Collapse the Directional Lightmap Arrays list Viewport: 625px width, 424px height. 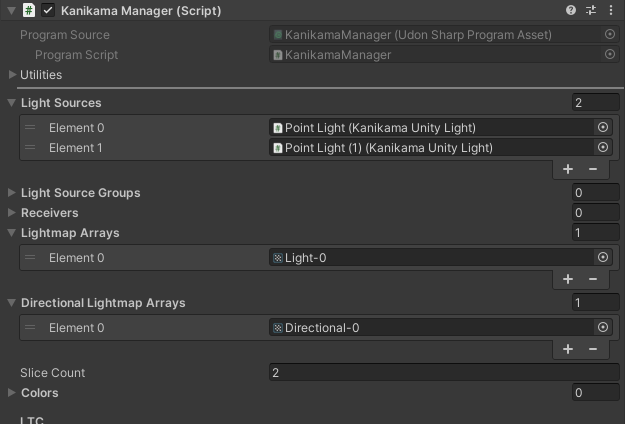coord(12,303)
